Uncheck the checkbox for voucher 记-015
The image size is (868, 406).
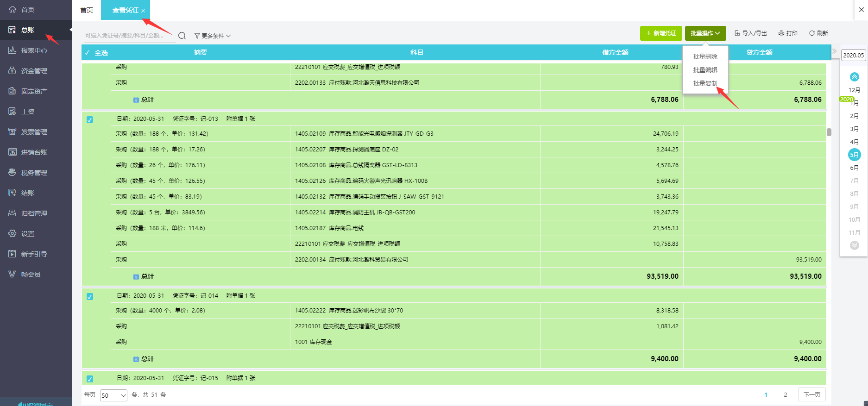pos(90,379)
